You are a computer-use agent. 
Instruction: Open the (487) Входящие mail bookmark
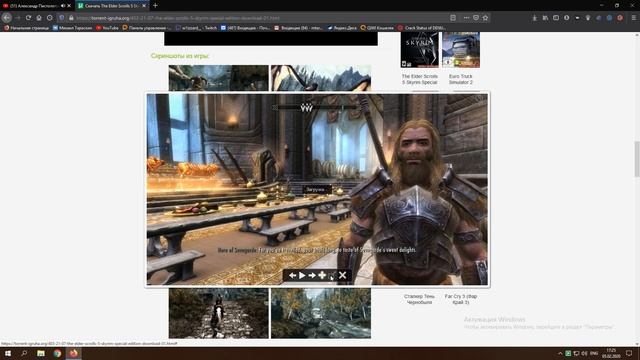pyautogui.click(x=245, y=28)
